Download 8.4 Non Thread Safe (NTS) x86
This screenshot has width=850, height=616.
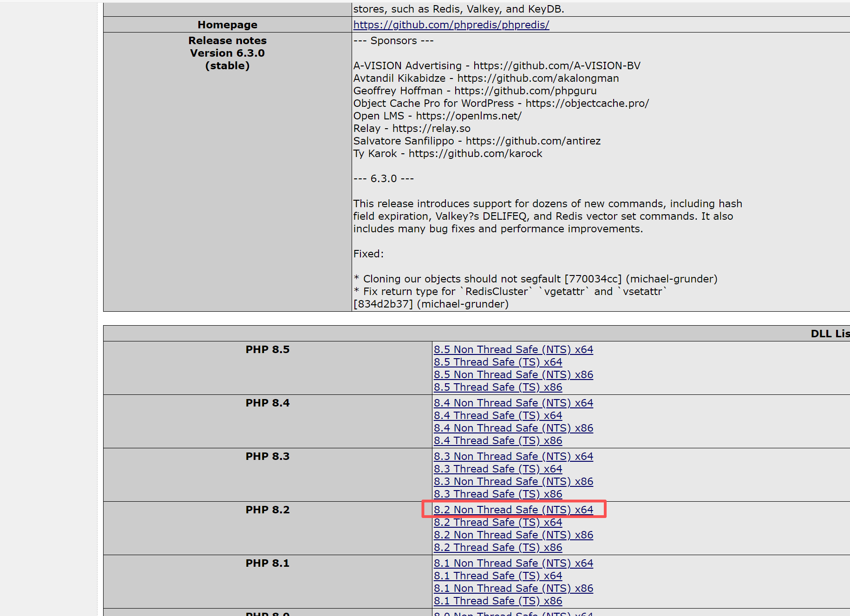point(513,428)
